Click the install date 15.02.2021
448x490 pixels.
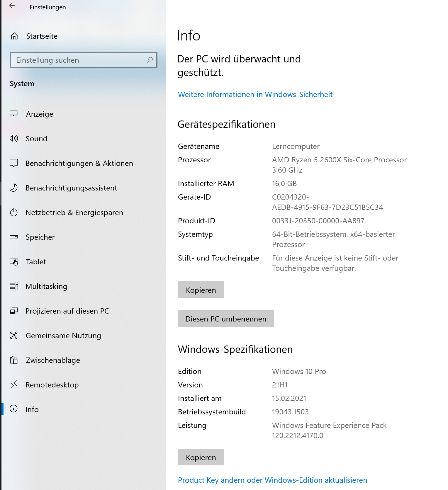pyautogui.click(x=289, y=398)
